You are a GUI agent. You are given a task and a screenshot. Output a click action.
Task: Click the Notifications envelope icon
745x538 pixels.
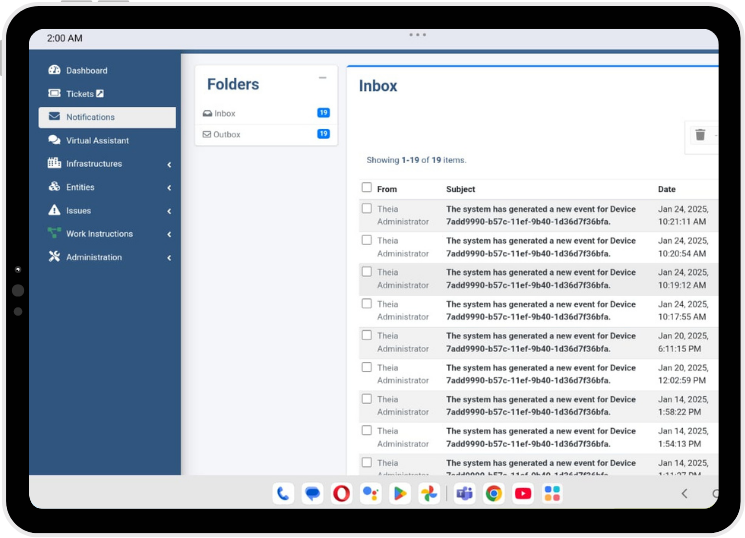pos(54,116)
